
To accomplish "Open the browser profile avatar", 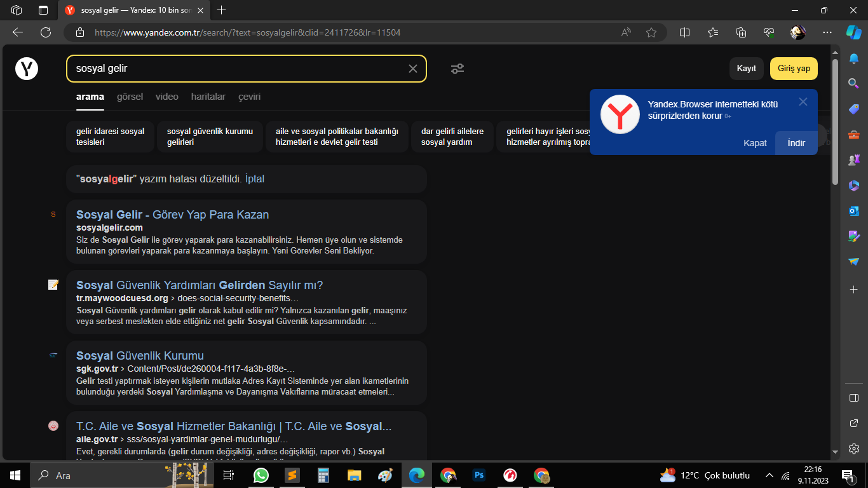I will tap(797, 32).
